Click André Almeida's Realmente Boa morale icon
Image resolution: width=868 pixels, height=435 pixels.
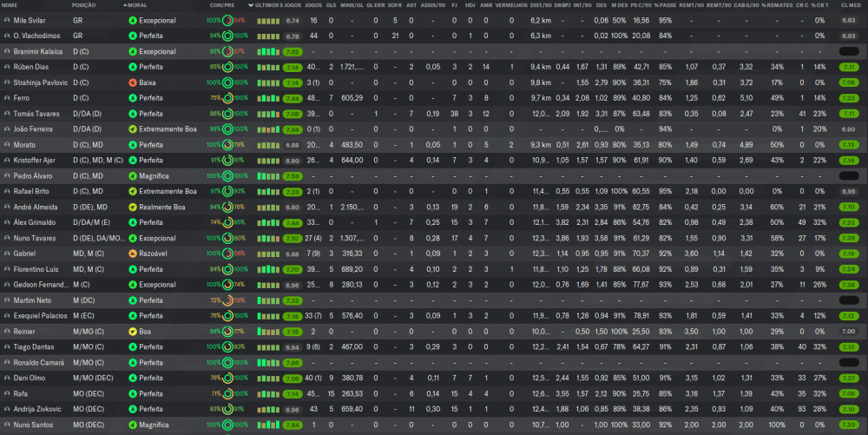(132, 207)
